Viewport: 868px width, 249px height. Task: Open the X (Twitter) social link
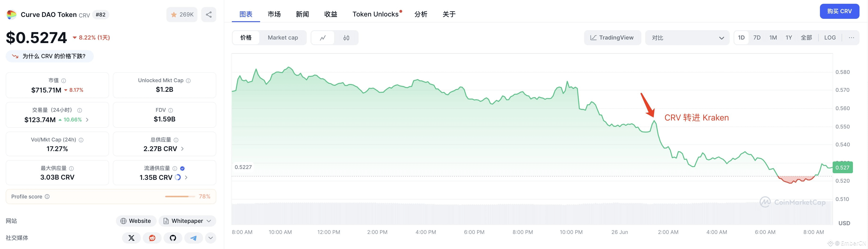click(x=131, y=238)
